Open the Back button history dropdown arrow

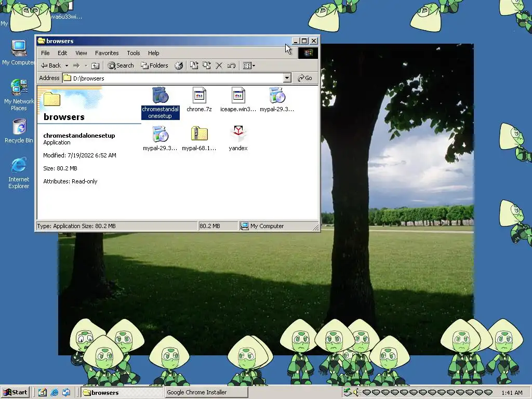point(66,65)
